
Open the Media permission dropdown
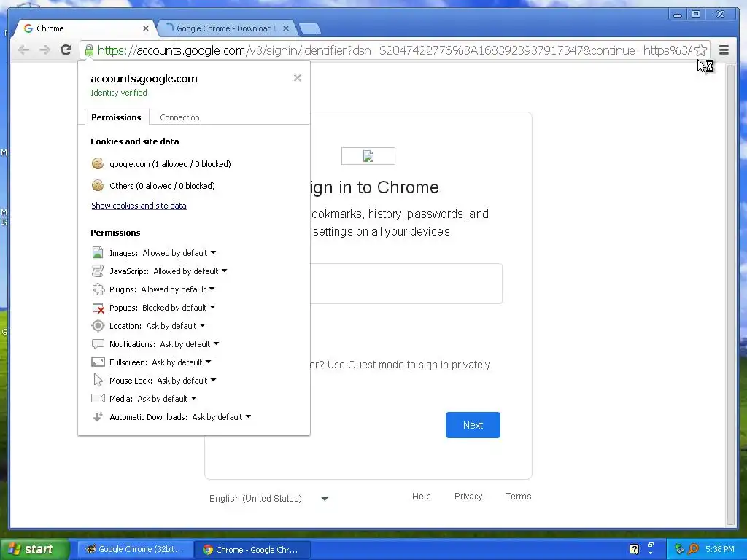167,398
